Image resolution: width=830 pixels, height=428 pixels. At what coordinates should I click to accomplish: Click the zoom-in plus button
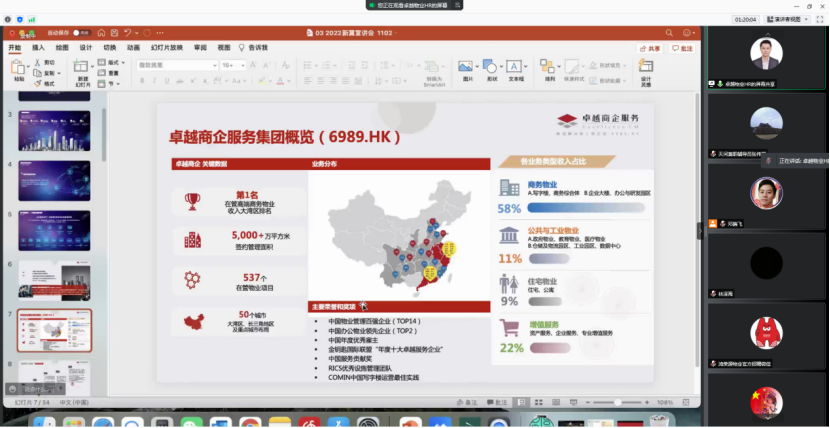click(x=649, y=403)
